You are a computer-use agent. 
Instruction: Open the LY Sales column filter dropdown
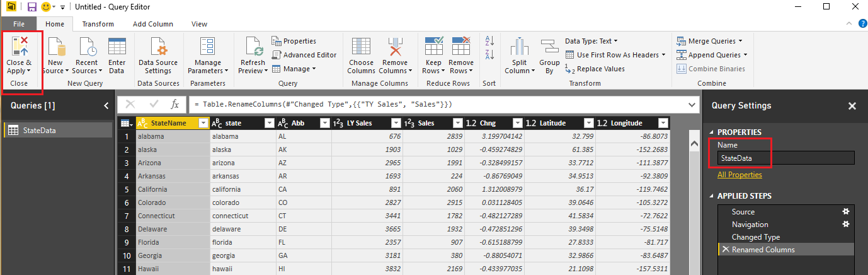click(x=395, y=123)
